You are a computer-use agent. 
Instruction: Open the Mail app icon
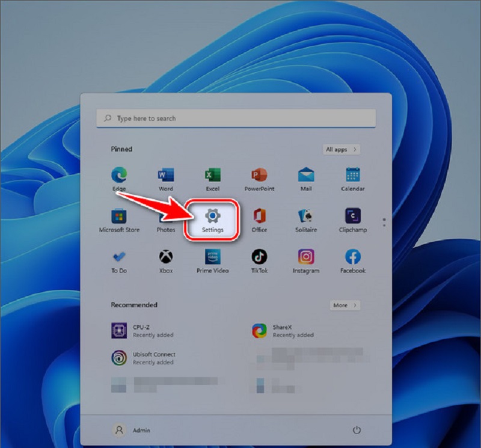pos(306,179)
